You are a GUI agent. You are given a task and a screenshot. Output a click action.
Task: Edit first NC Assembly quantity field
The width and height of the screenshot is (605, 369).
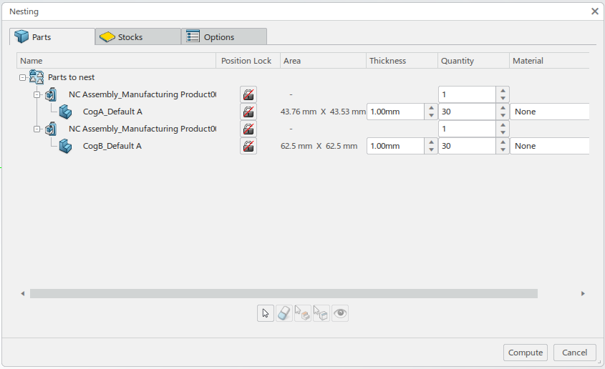(467, 95)
